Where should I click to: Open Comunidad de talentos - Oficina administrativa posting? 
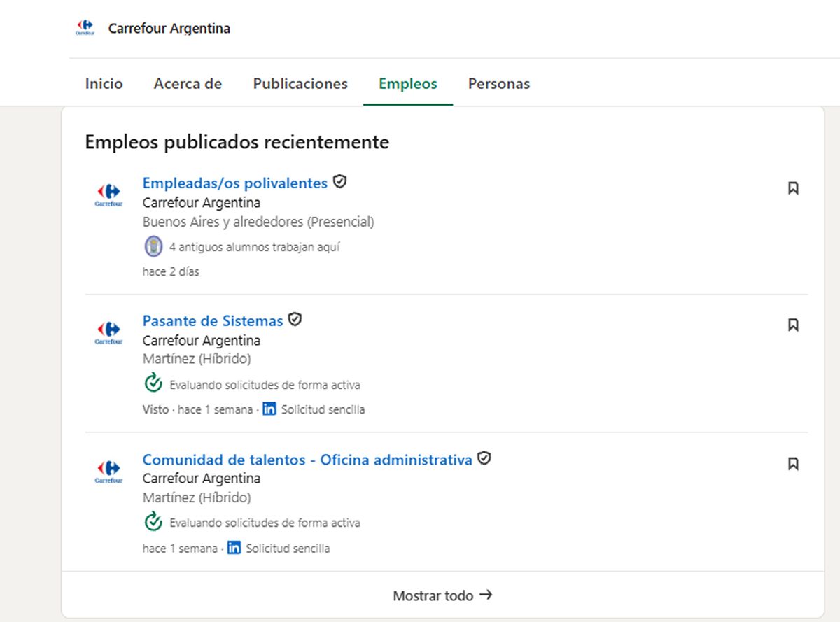[x=307, y=460]
